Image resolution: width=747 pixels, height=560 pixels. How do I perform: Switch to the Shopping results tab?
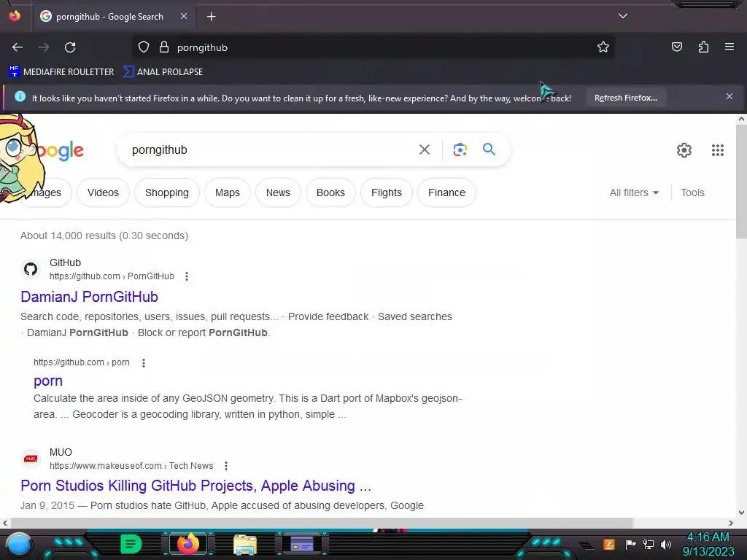(x=167, y=192)
